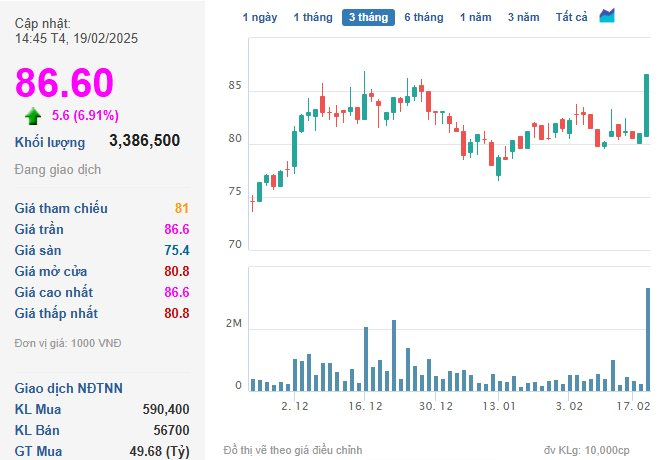
Task: Click the '2. 12' date axis label
Action: click(295, 406)
